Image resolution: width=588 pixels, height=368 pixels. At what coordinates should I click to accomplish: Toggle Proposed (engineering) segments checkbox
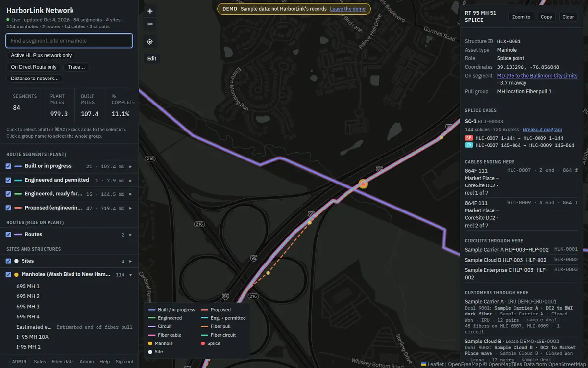pyautogui.click(x=8, y=208)
